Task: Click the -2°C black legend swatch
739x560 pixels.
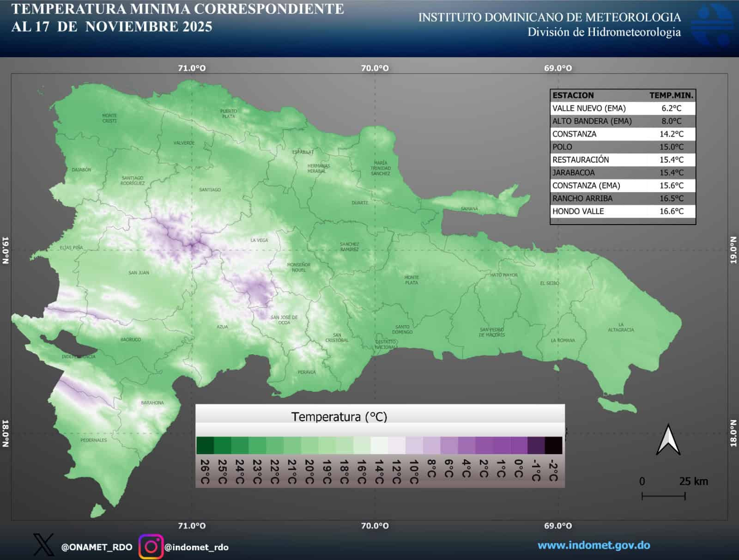Action: pyautogui.click(x=554, y=445)
